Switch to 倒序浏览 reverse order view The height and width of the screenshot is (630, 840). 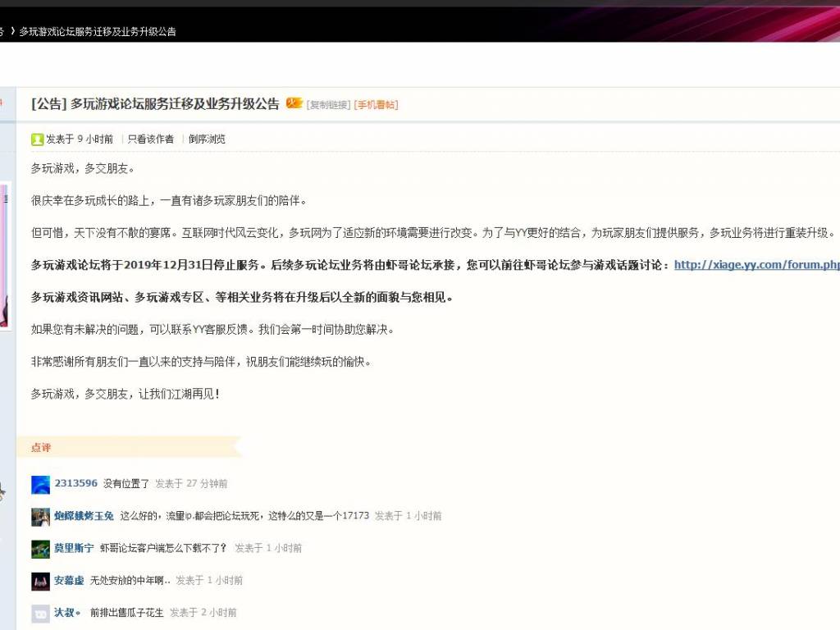(207, 139)
